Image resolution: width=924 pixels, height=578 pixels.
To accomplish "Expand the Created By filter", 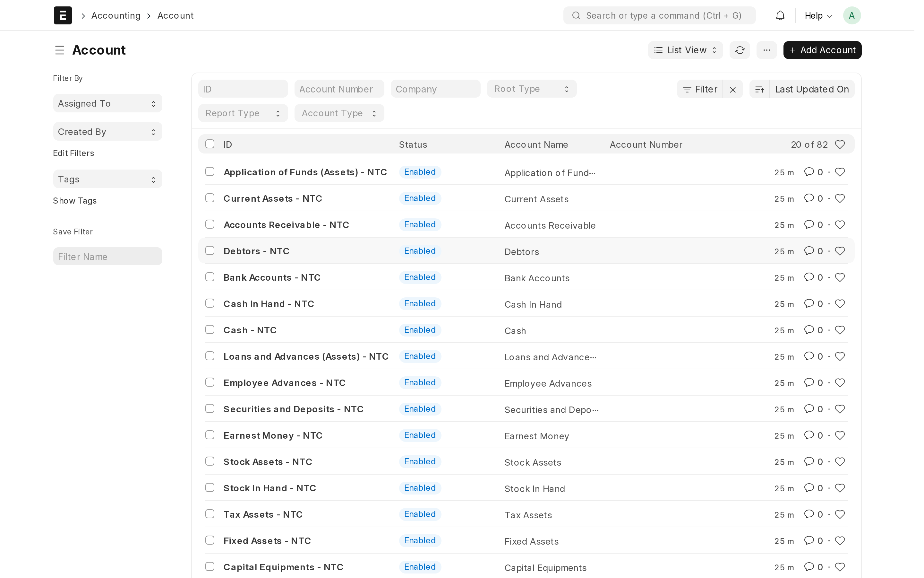I will click(x=107, y=132).
